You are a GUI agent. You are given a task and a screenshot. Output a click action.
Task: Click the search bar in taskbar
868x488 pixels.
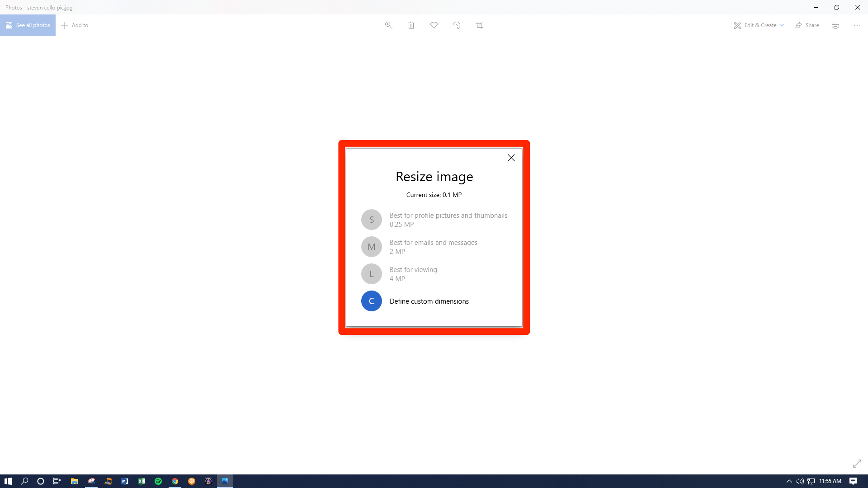[24, 481]
